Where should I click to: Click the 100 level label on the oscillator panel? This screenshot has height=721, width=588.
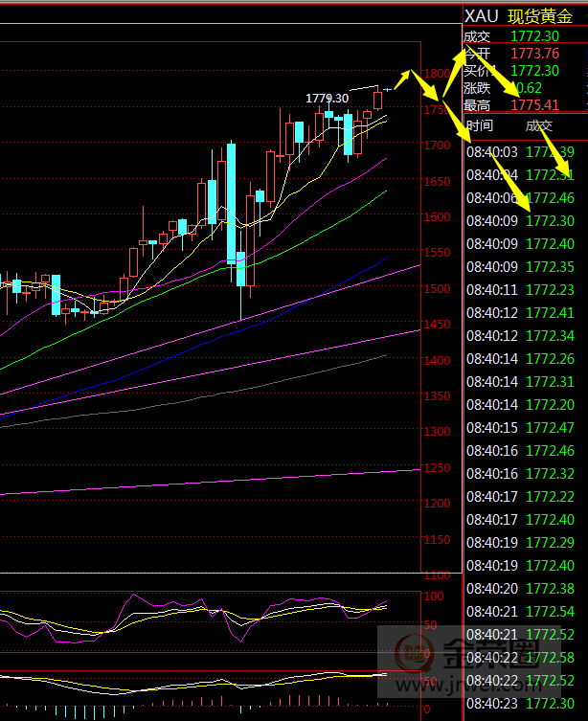[436, 597]
